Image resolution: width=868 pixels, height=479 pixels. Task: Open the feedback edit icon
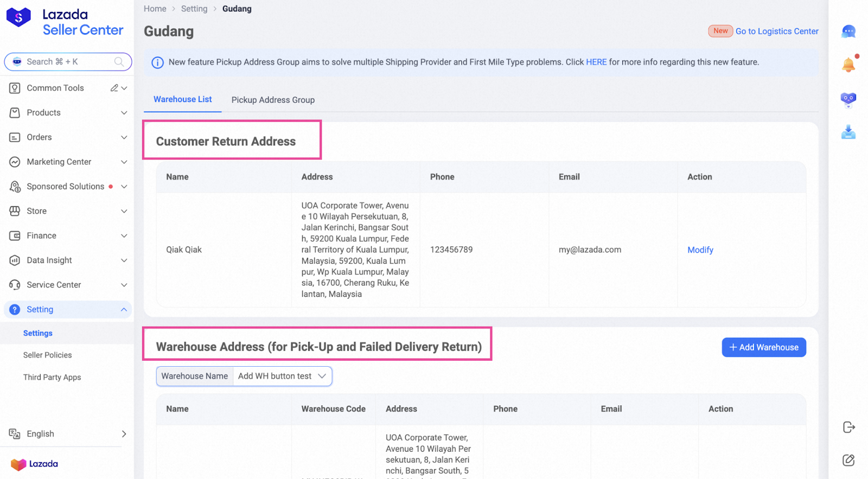pos(848,461)
